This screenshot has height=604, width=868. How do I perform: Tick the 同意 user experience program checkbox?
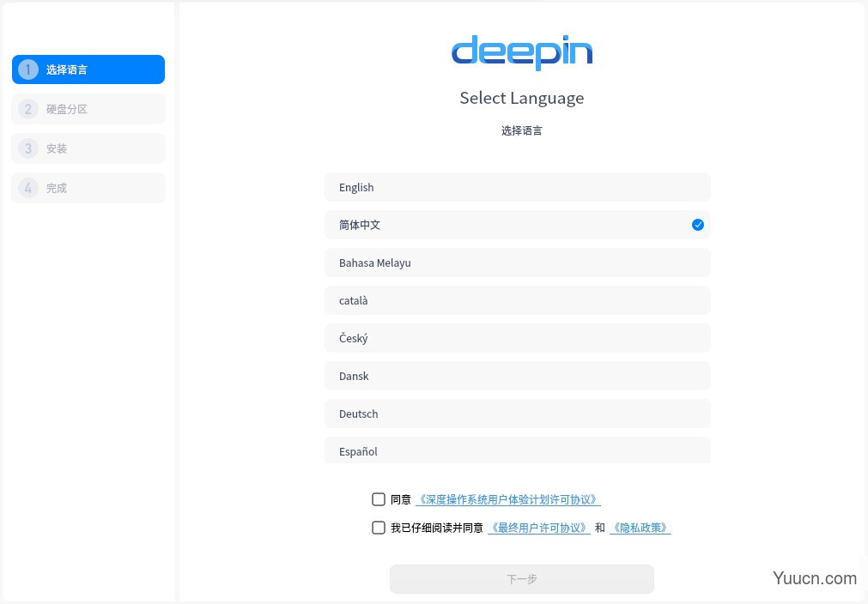[379, 499]
